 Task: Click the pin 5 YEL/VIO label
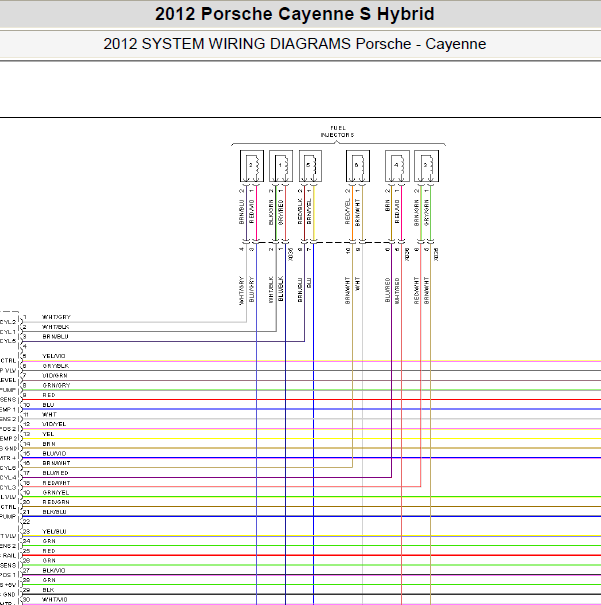[x=54, y=356]
